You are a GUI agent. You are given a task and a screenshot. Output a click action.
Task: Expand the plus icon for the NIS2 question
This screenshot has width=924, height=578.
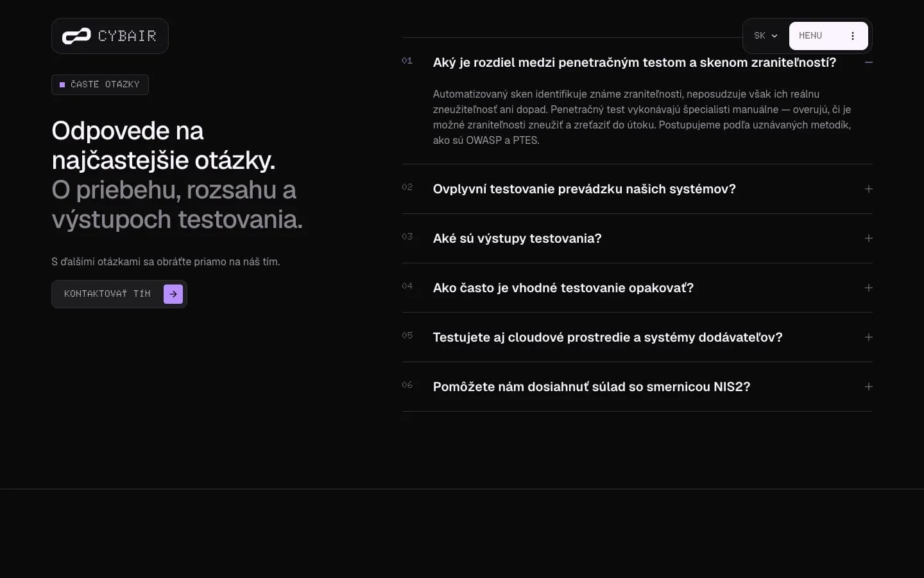[868, 387]
